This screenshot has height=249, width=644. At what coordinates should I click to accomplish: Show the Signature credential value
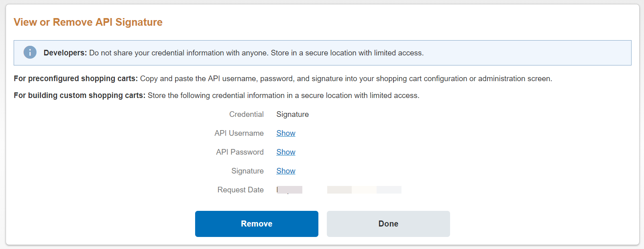pos(286,171)
